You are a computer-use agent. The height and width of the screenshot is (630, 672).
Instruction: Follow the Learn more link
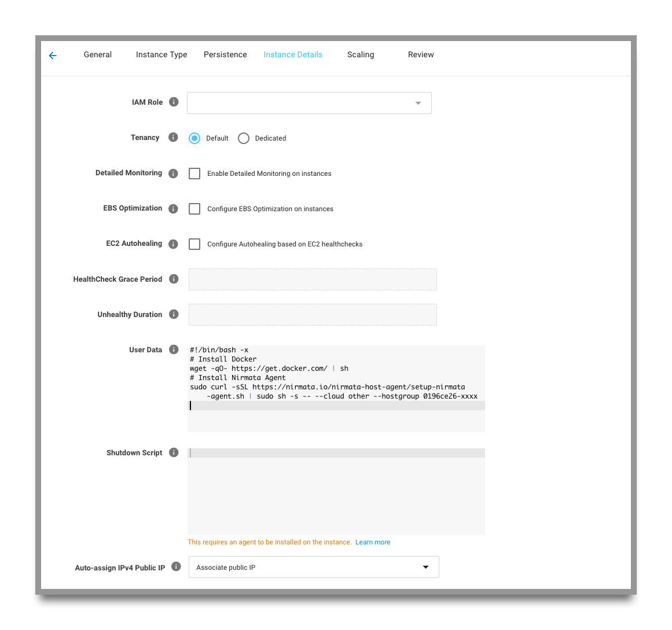click(x=373, y=542)
